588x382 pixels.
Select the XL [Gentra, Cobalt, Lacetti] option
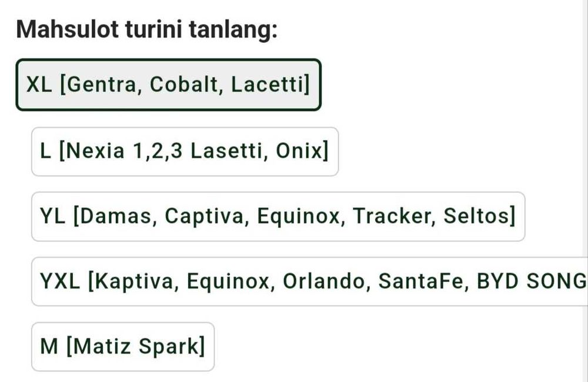[x=168, y=85]
